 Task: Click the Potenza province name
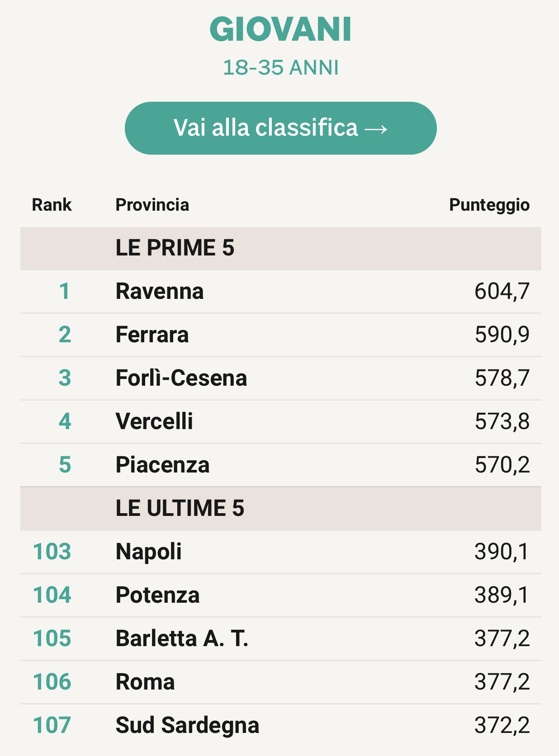pyautogui.click(x=157, y=595)
